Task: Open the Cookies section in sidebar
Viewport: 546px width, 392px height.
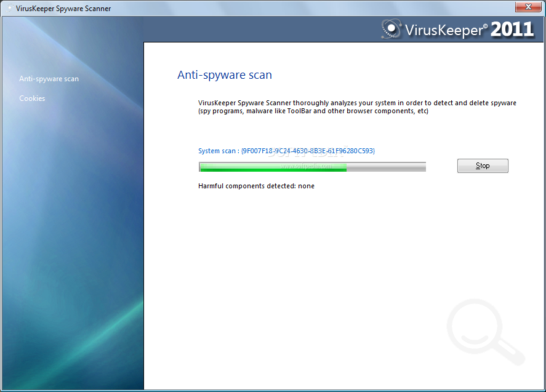Action: point(32,98)
